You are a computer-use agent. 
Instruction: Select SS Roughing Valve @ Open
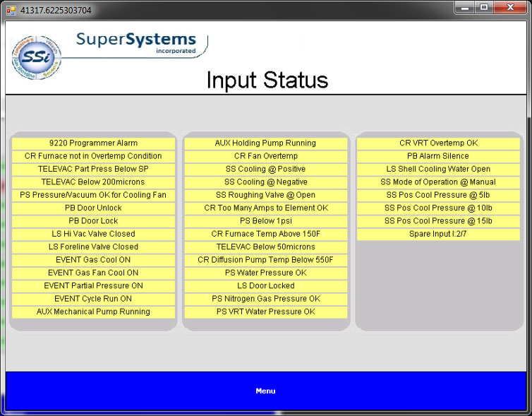click(265, 195)
